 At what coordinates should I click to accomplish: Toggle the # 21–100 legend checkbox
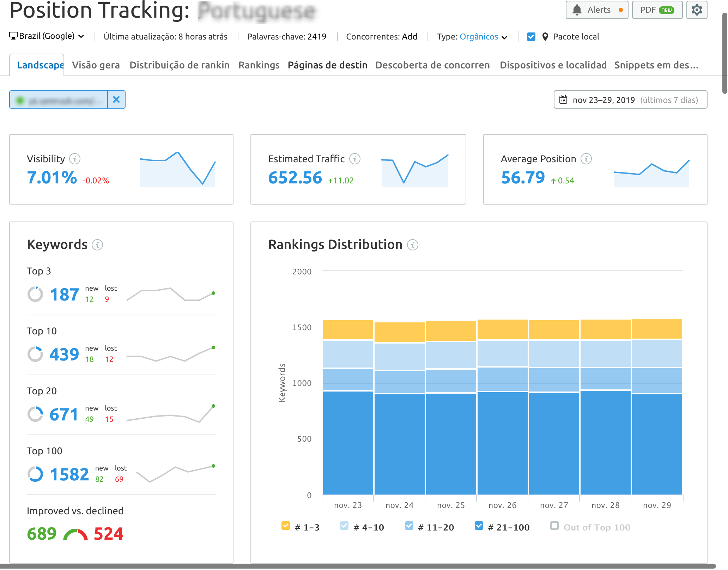click(x=479, y=526)
